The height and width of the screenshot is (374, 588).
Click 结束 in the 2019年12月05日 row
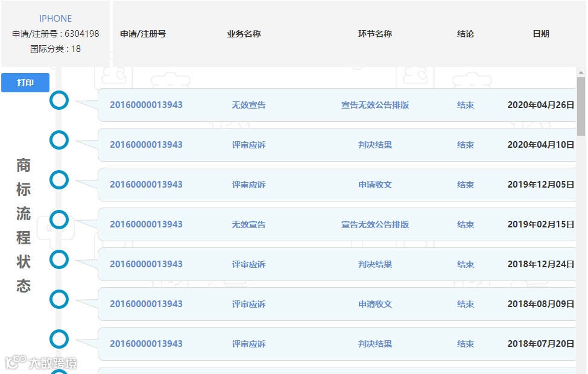click(x=466, y=185)
